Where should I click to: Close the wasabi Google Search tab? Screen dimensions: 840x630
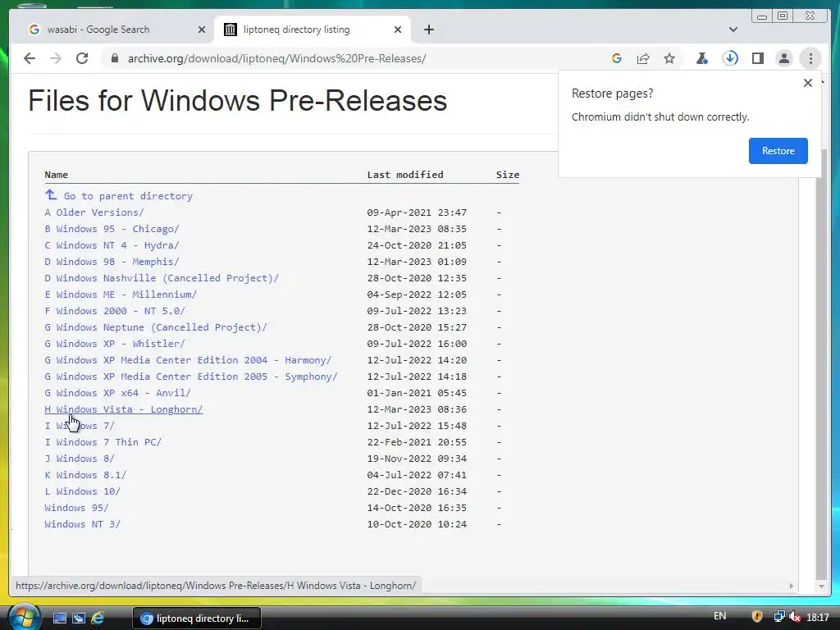(202, 30)
